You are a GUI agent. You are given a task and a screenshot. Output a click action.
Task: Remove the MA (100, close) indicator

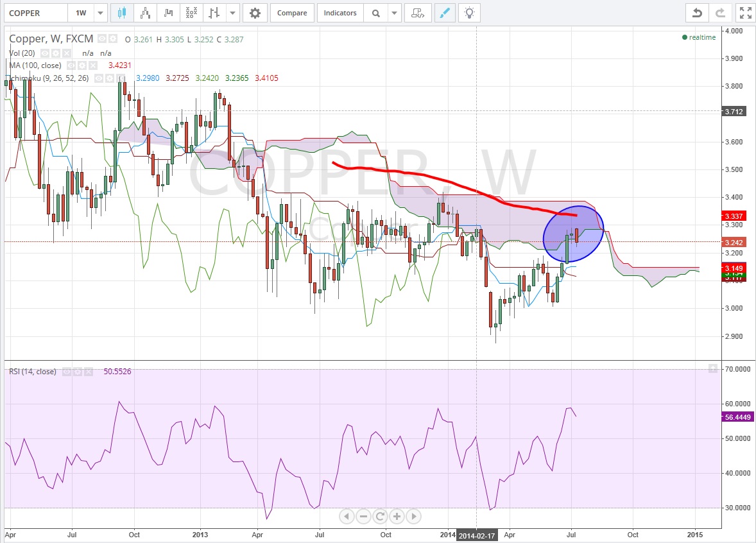point(92,65)
